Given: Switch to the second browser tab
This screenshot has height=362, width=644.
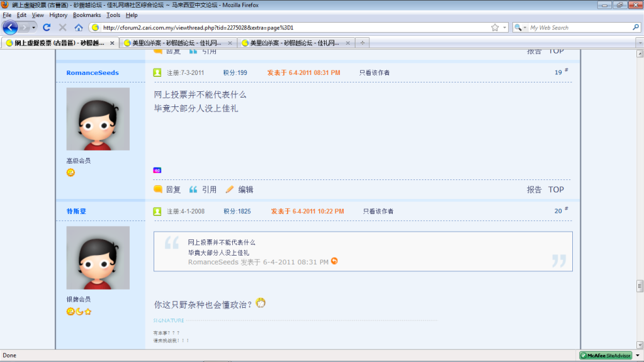Looking at the screenshot, I should (x=172, y=43).
